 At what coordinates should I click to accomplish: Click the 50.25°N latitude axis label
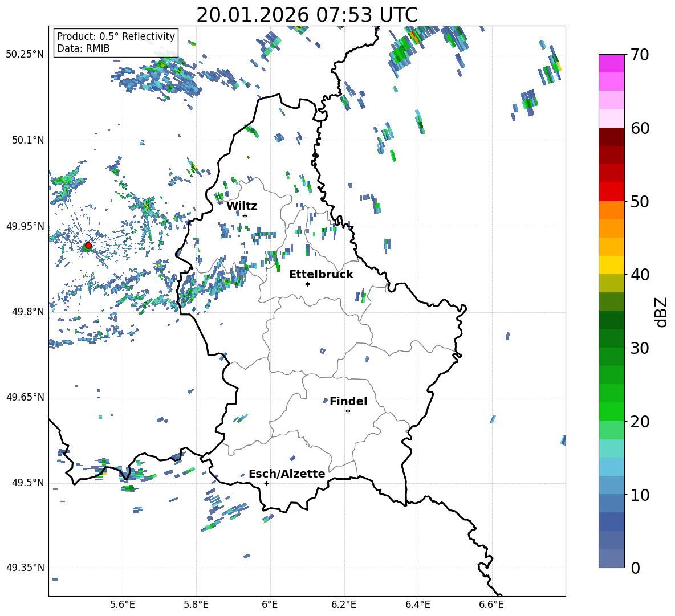25,54
